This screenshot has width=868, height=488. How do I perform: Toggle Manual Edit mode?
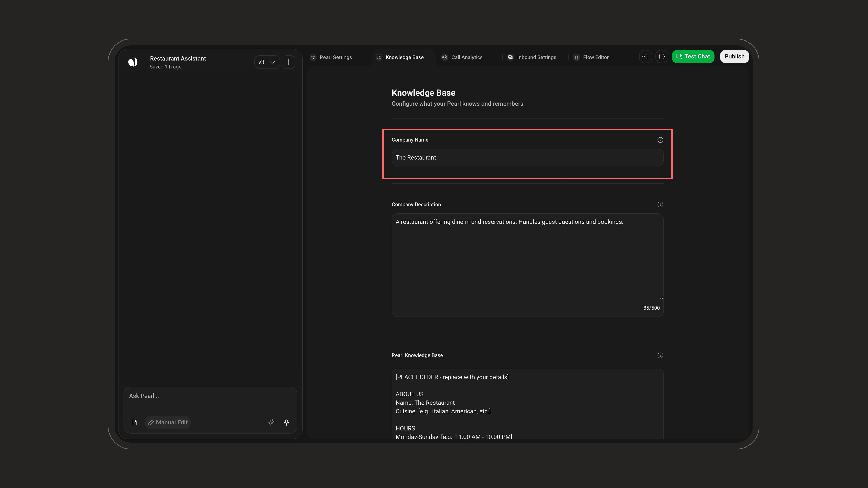168,422
